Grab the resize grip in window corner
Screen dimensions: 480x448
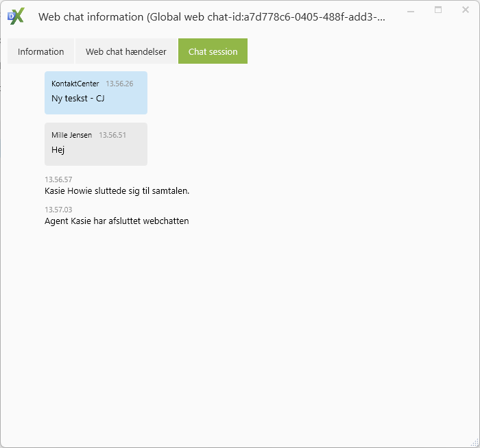click(475, 443)
